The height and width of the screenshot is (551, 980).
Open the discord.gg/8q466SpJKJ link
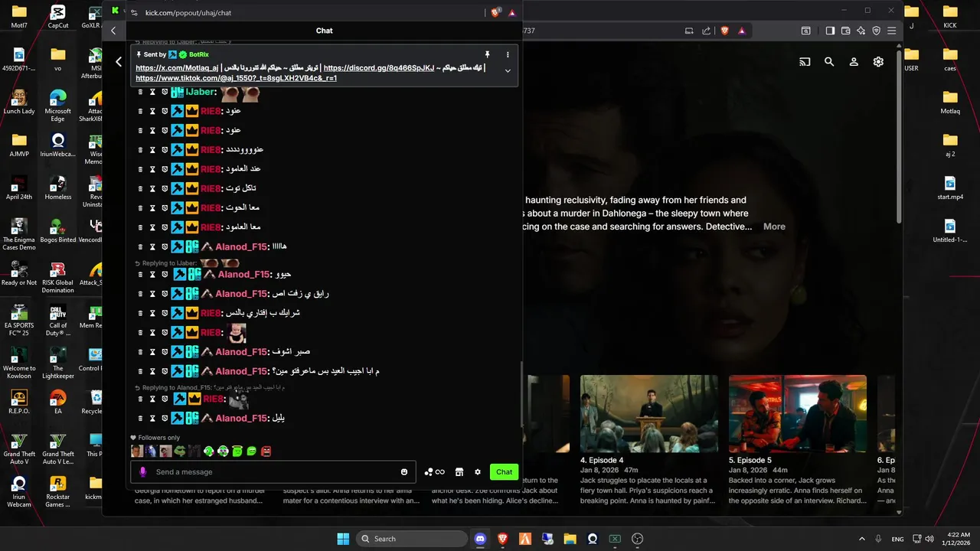[x=379, y=67]
